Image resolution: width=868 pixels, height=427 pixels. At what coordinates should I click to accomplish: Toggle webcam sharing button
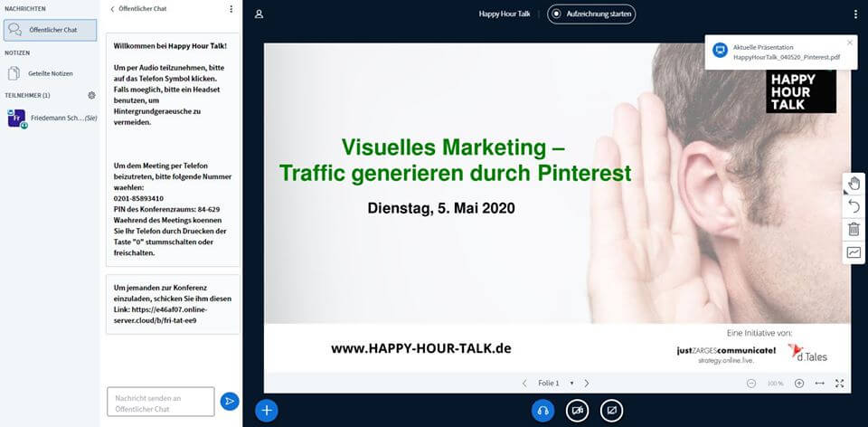[578, 411]
